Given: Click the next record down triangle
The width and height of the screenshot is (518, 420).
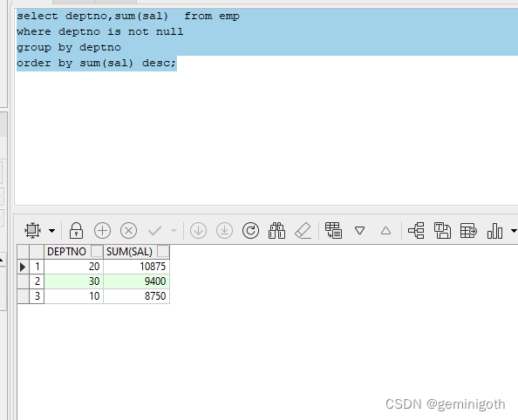Looking at the screenshot, I should (x=359, y=230).
